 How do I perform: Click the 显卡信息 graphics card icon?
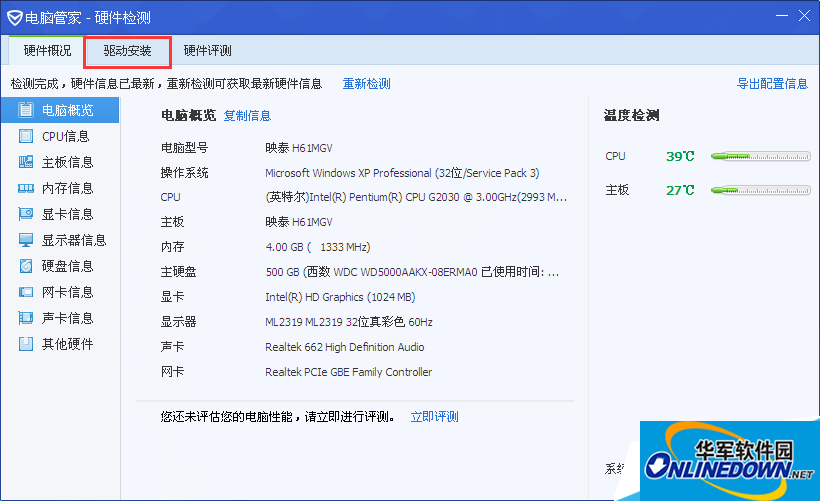tap(26, 214)
